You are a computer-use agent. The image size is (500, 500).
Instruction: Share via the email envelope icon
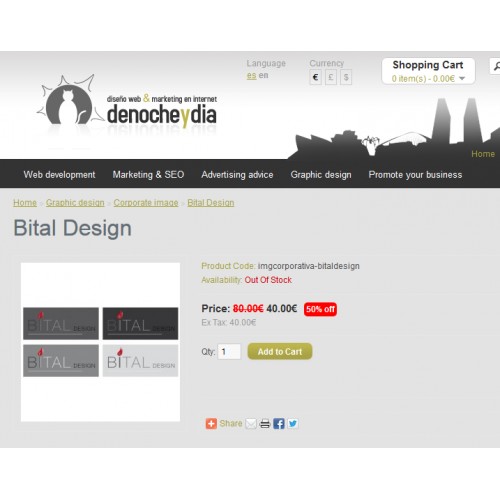(x=251, y=424)
